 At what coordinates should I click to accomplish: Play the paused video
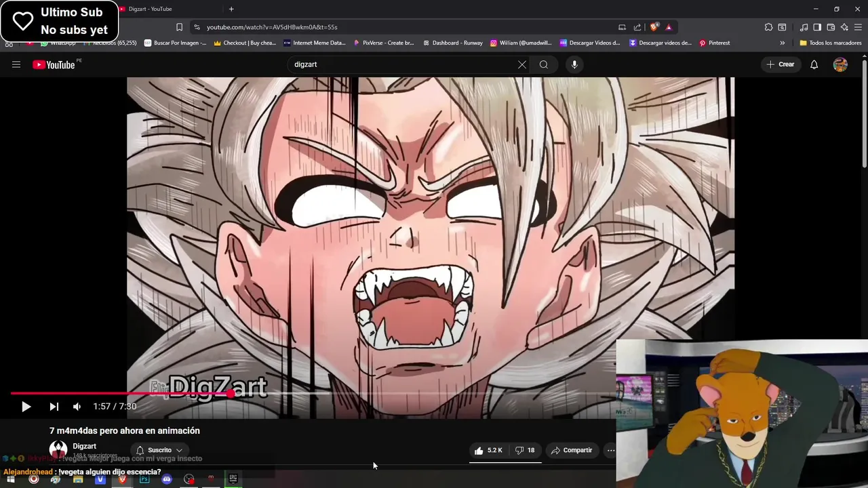[x=26, y=407]
